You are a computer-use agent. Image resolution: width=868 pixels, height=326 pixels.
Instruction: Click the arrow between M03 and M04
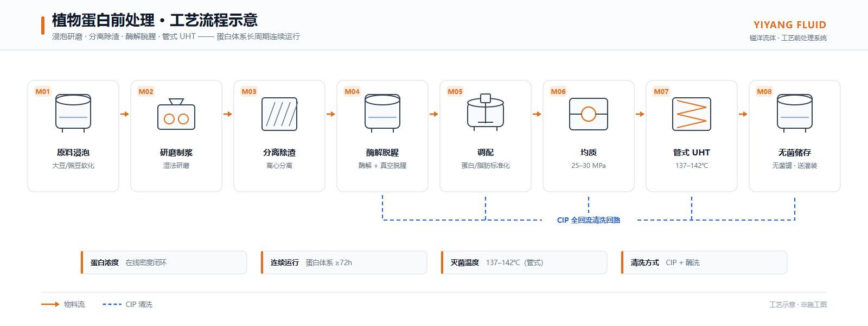pyautogui.click(x=331, y=114)
